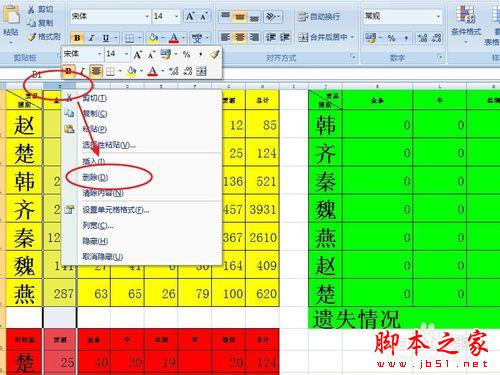Screen dimensions: 500x375
Task: Click mini toolbar Merge and Center icon
Action: point(201,71)
